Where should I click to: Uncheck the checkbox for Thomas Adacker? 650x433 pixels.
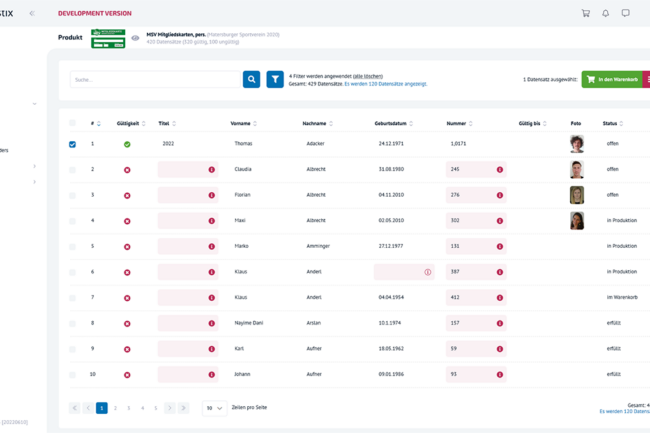(72, 144)
